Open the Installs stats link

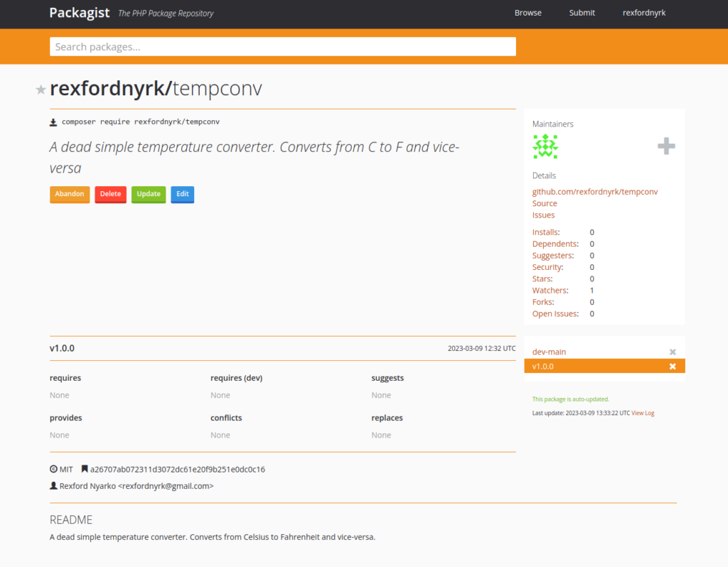[546, 232]
